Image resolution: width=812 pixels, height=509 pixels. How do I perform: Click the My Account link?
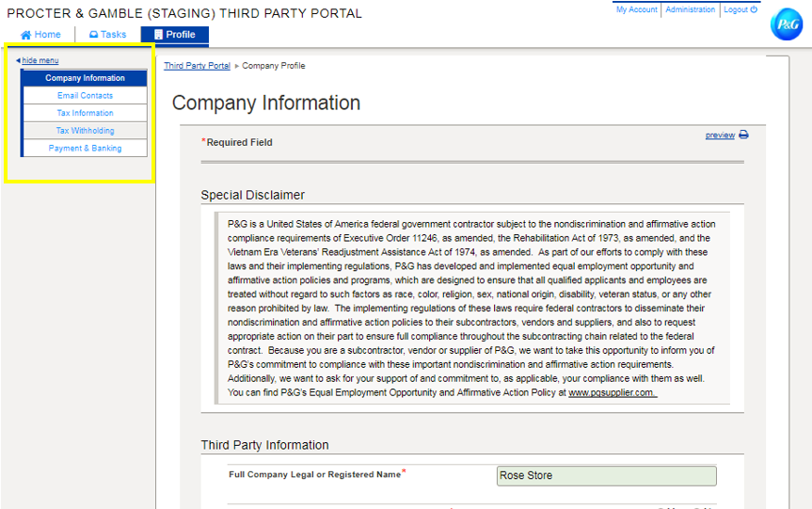(636, 9)
